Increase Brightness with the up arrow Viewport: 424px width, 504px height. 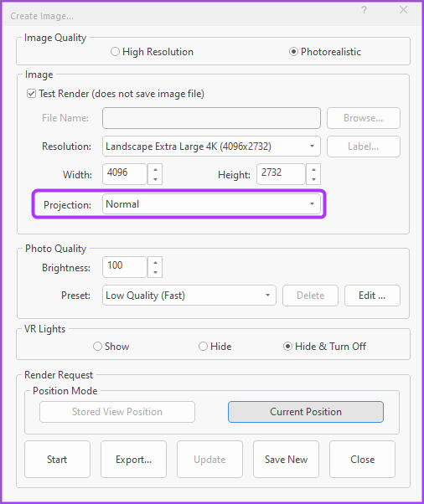[x=155, y=262]
